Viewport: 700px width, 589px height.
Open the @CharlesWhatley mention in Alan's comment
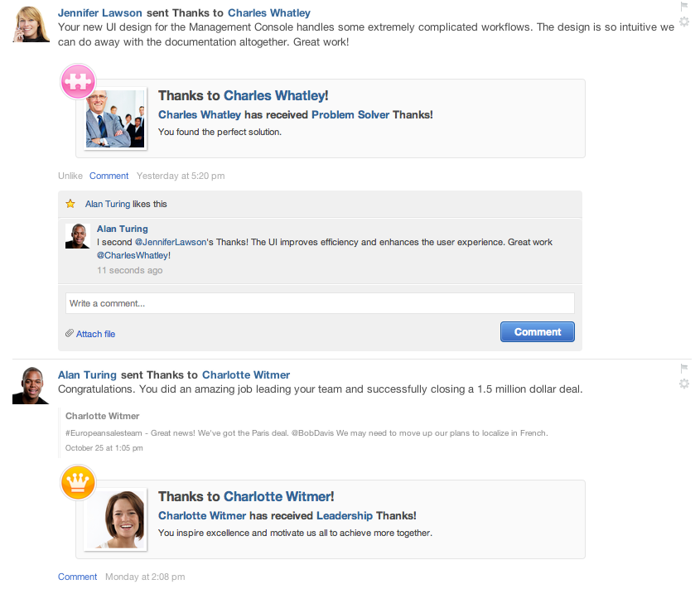[133, 255]
